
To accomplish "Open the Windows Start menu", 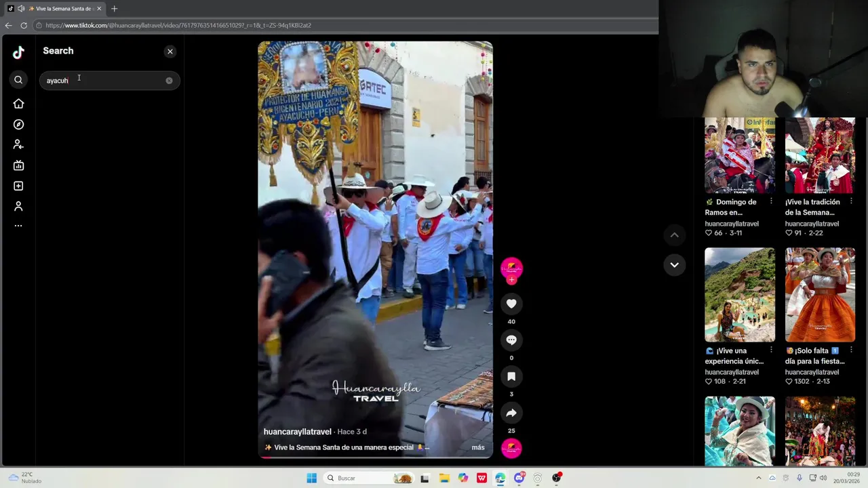I will click(311, 478).
